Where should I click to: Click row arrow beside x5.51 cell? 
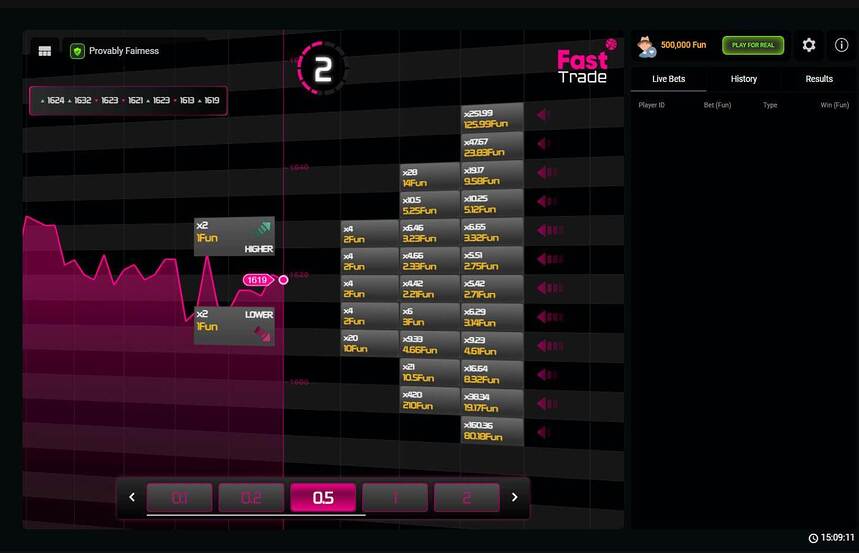click(x=550, y=259)
